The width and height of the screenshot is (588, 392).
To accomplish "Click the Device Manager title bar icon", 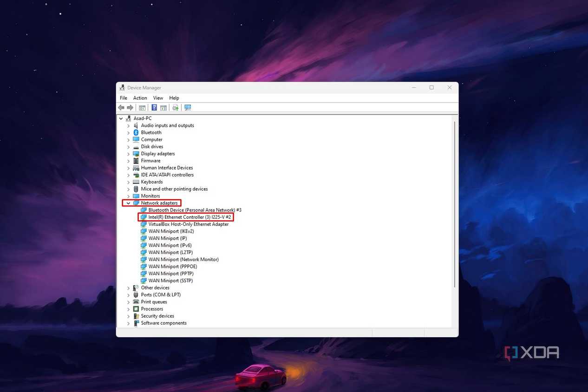I will (122, 87).
